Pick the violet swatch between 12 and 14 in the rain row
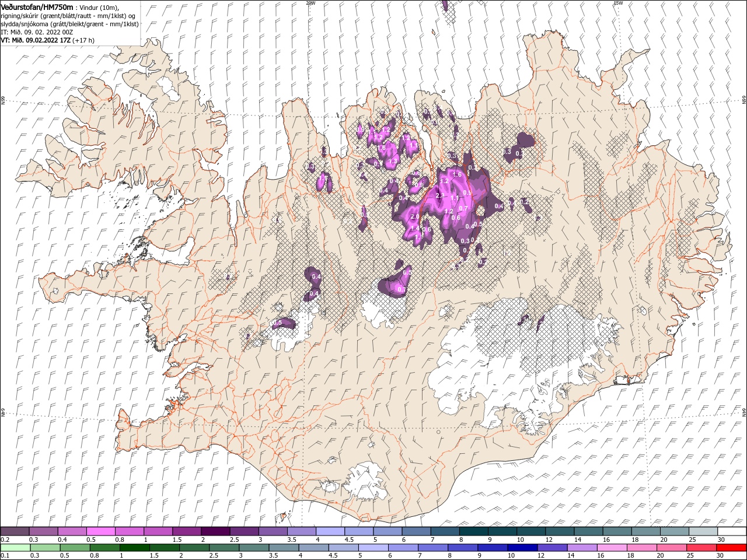This screenshot has width=747, height=560. pos(551,548)
